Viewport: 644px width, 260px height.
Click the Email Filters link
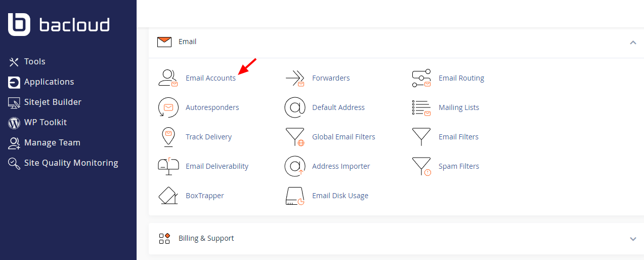pos(458,137)
